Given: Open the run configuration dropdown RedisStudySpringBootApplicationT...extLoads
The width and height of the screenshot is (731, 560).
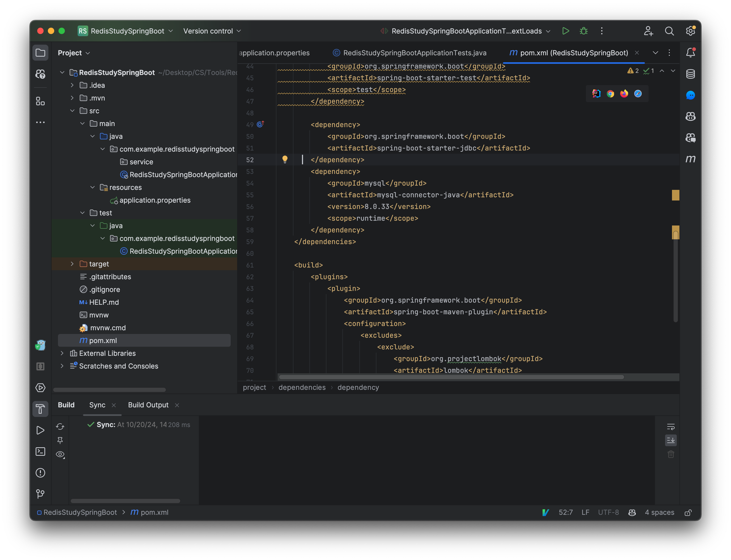Looking at the screenshot, I should coord(465,31).
